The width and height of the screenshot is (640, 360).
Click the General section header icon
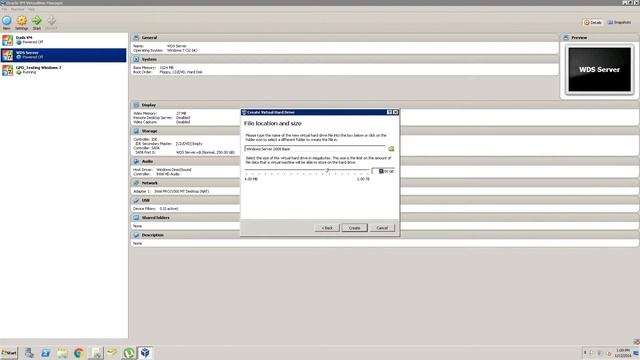[x=136, y=38]
